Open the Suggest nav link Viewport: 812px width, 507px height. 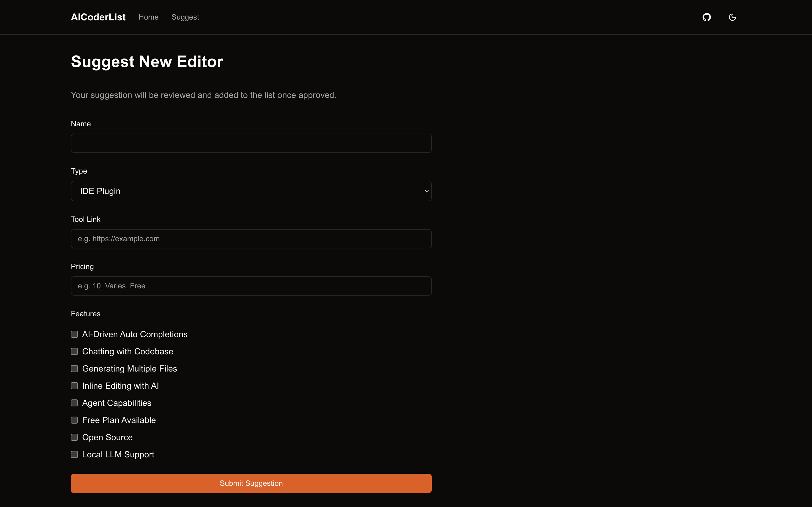pos(185,17)
